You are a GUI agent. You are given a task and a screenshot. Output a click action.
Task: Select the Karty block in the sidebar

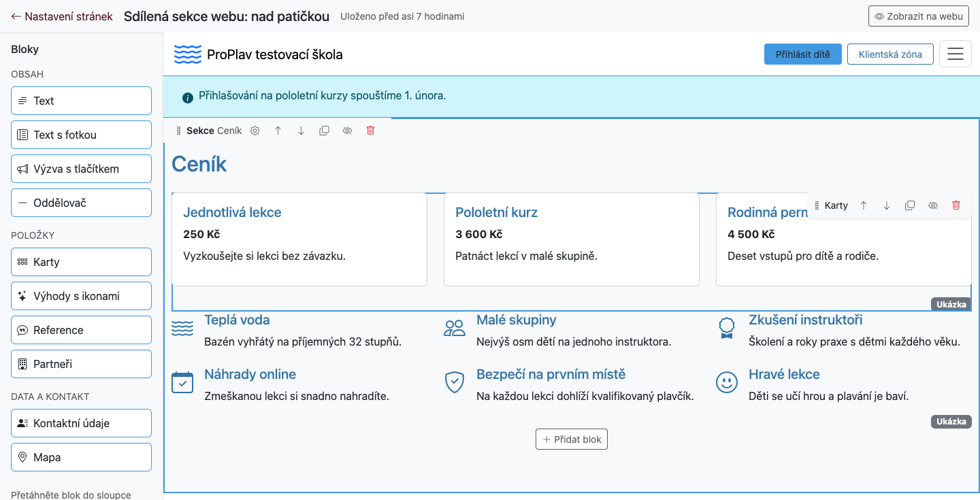click(x=81, y=262)
